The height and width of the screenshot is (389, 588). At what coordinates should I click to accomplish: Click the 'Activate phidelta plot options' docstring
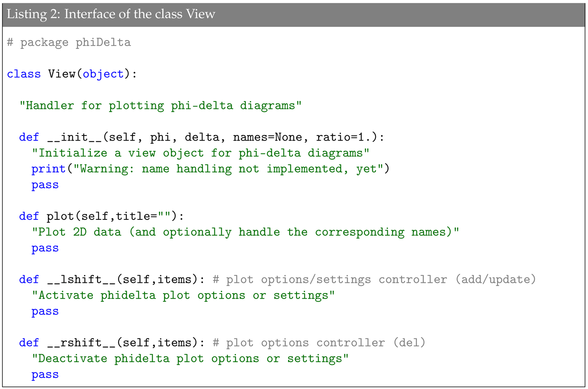click(x=183, y=296)
